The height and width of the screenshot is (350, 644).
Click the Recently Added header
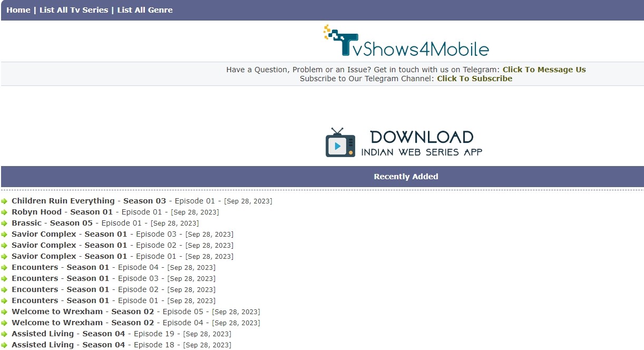click(406, 177)
